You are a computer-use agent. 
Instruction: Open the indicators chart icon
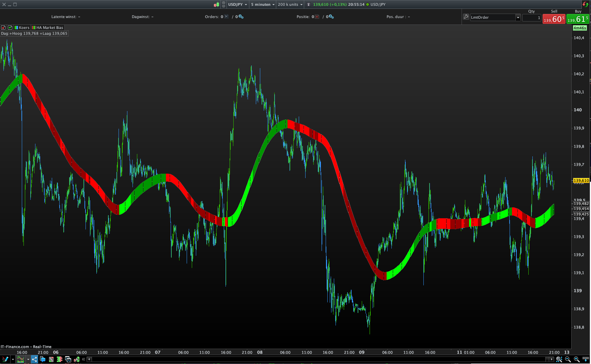click(x=20, y=359)
